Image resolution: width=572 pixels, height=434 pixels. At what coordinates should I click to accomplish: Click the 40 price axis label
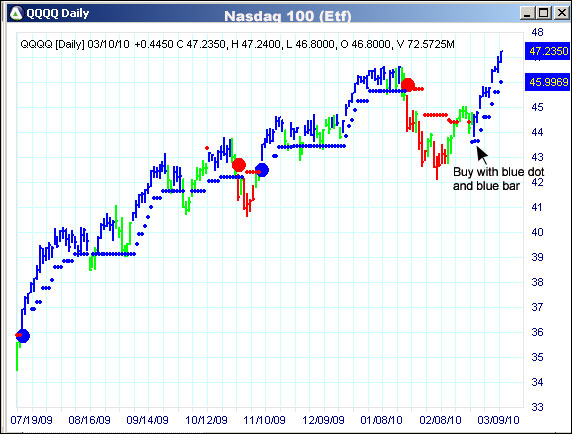[x=537, y=232]
